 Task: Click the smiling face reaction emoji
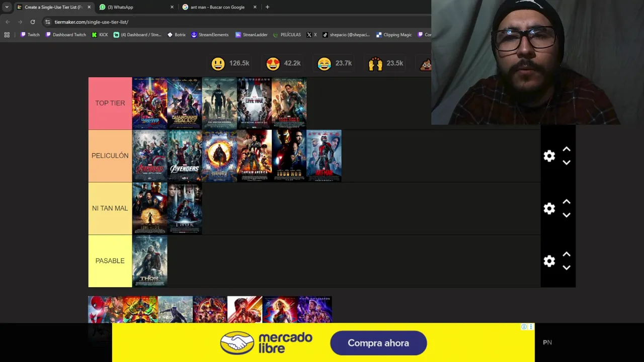coord(218,64)
